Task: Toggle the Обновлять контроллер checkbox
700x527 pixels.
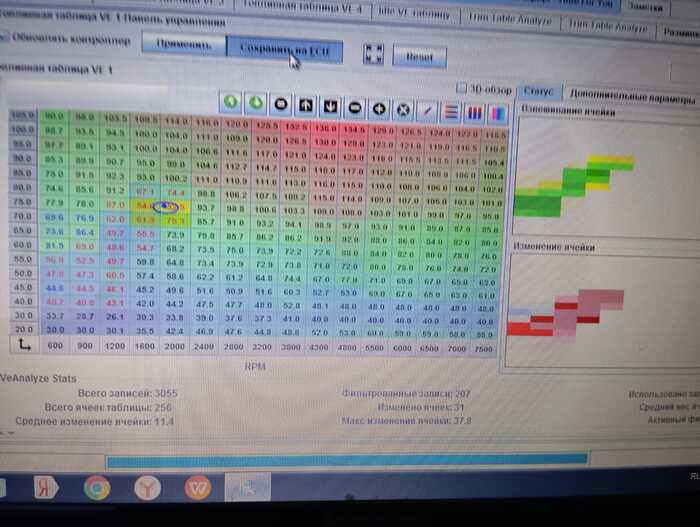Action: click(8, 41)
